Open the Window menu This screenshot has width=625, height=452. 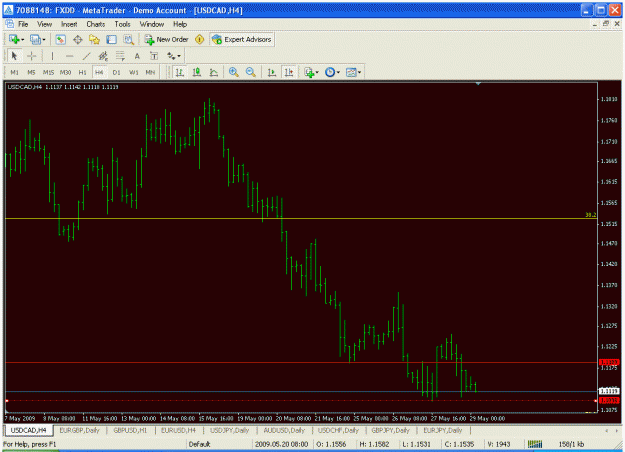click(x=152, y=24)
